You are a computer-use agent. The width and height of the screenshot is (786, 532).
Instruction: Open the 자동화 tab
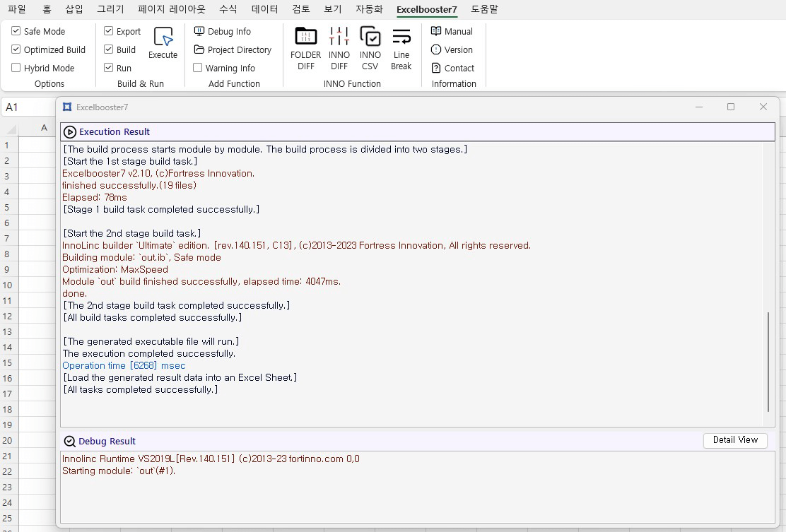(369, 9)
